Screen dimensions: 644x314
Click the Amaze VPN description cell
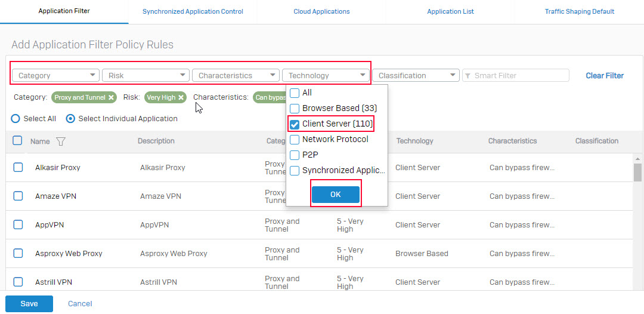[160, 196]
